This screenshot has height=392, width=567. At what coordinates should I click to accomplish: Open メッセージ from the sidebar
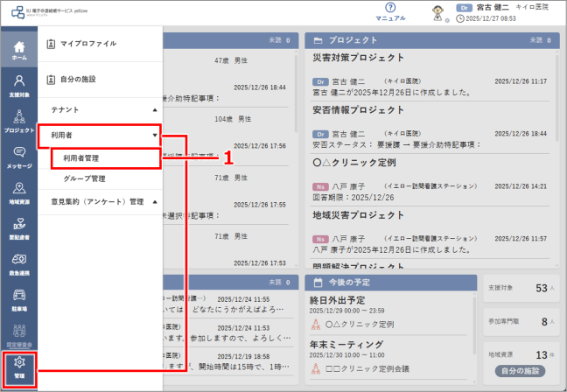click(18, 157)
